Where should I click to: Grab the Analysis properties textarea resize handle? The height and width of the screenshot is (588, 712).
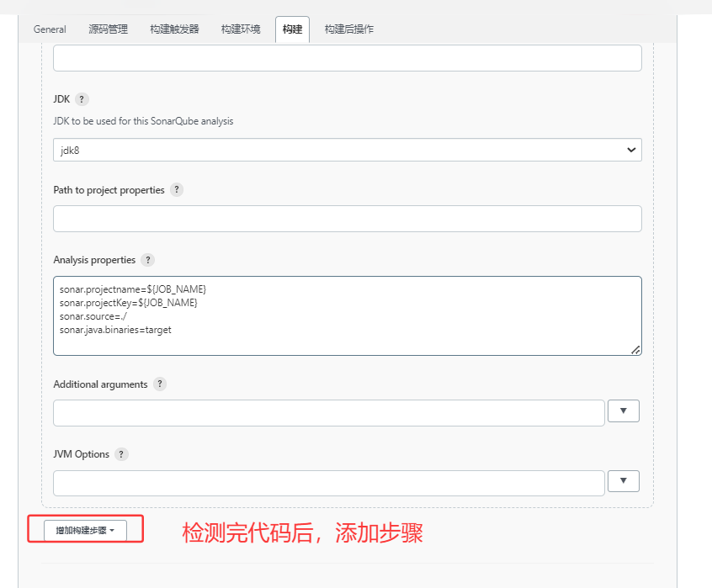coord(635,350)
